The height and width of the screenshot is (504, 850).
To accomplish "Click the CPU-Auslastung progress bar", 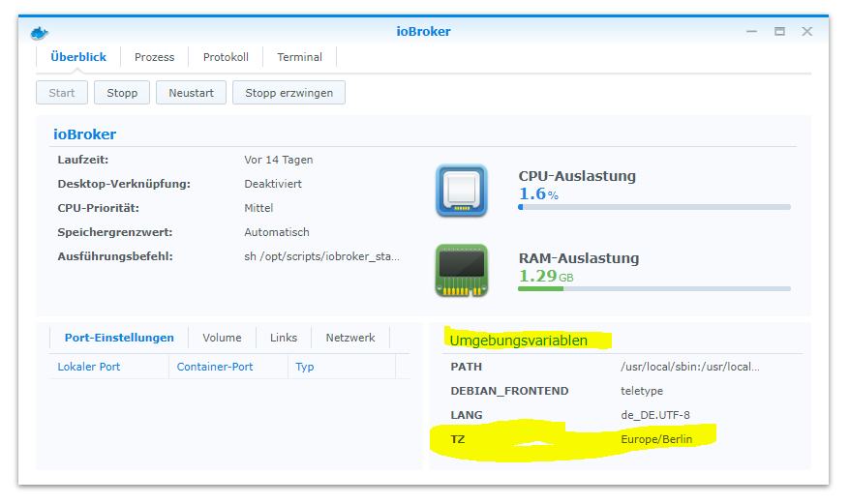I will (654, 207).
